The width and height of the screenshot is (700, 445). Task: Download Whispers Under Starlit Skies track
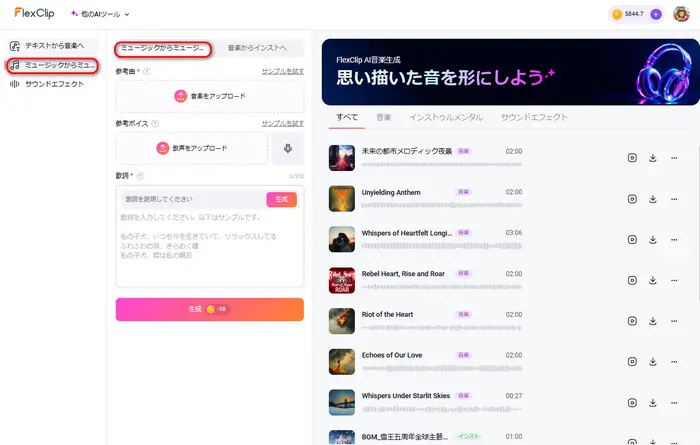tap(653, 403)
